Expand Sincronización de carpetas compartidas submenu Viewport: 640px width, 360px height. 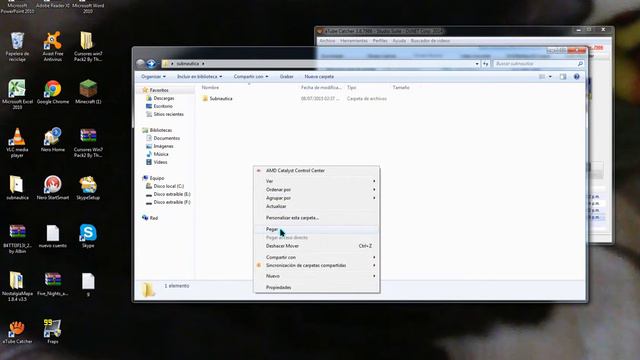tap(316, 265)
